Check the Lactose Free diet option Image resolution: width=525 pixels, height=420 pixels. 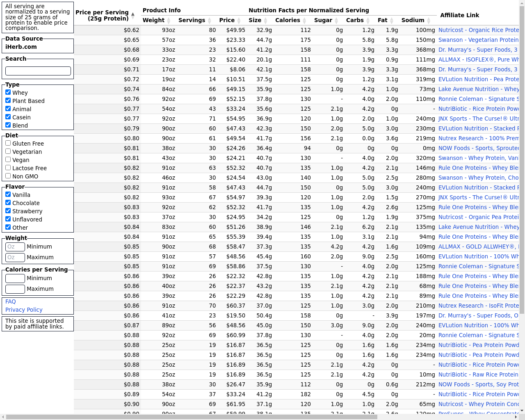pos(8,168)
